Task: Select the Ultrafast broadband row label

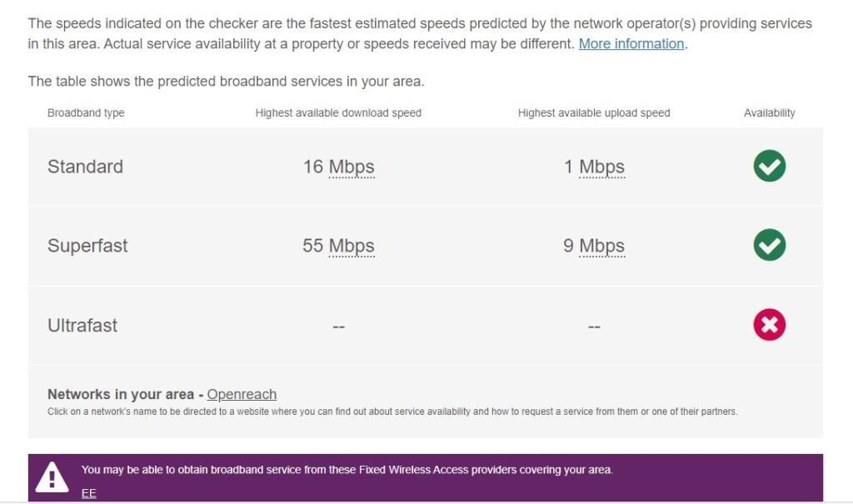Action: 82,326
